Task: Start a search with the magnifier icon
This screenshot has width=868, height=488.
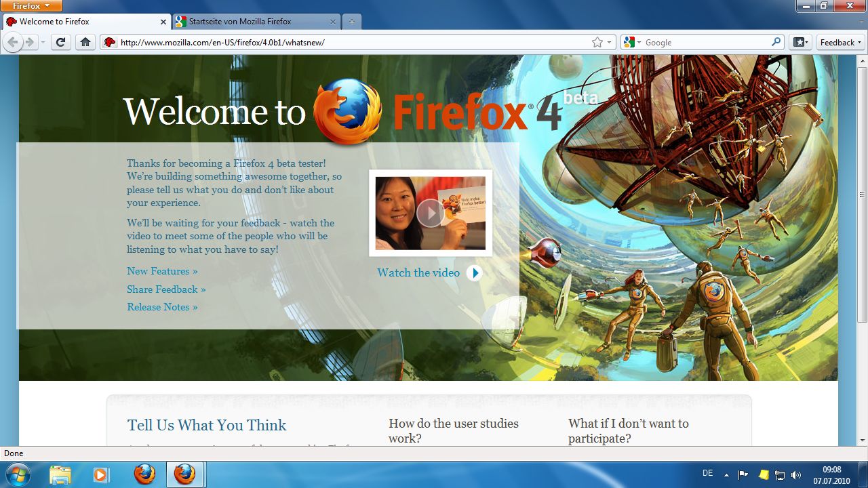Action: (775, 41)
